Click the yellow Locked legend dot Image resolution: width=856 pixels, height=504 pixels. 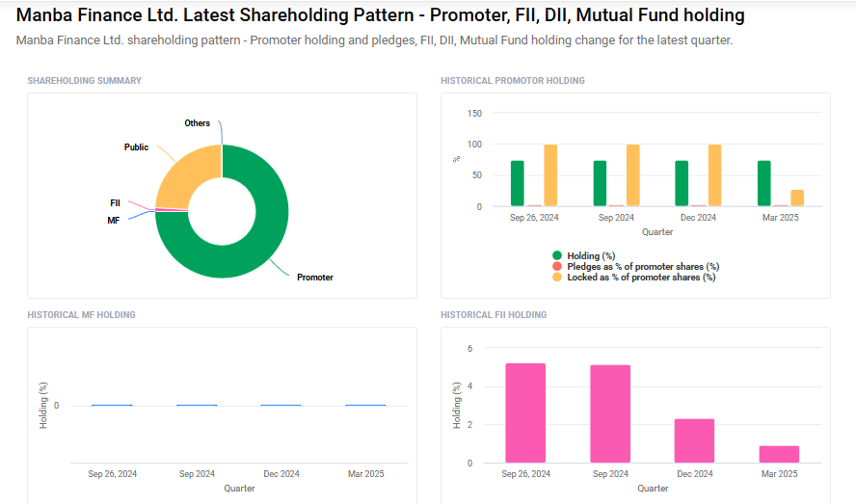tap(557, 278)
